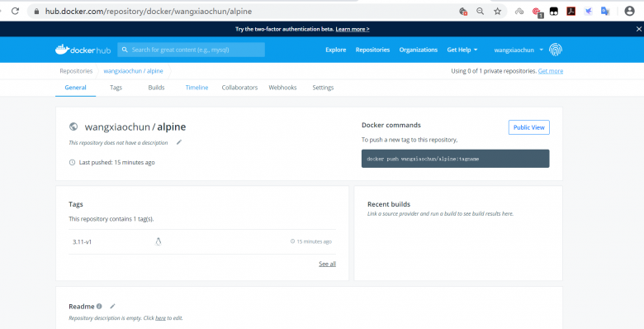Edit the Readme with its pencil icon

coord(112,306)
